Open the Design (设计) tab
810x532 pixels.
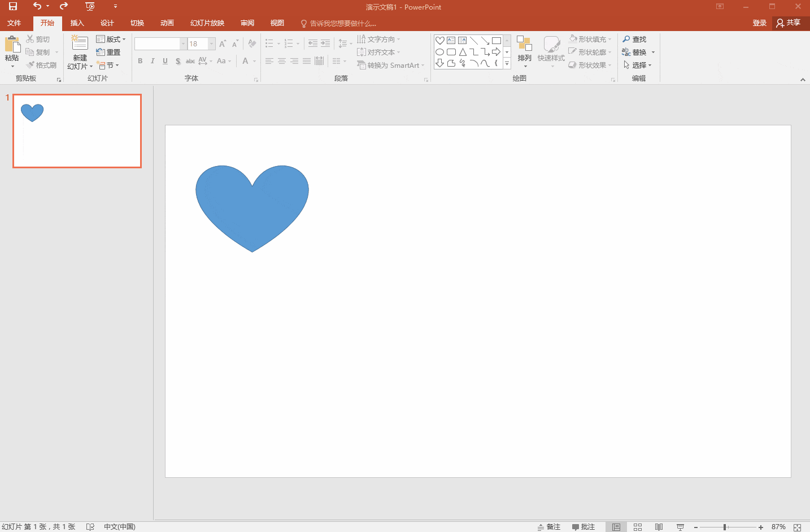point(107,23)
